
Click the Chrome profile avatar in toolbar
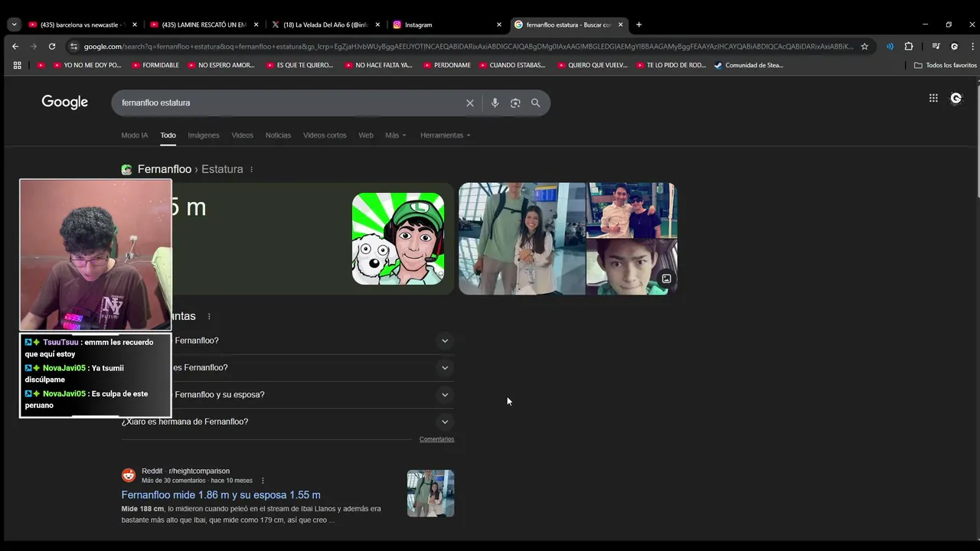tap(954, 46)
